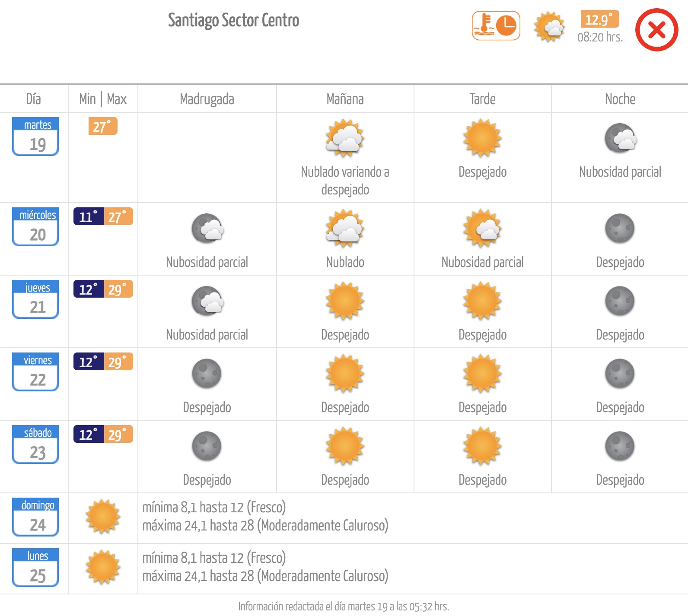The image size is (688, 616).
Task: Click the Mañana column header
Action: click(x=345, y=99)
